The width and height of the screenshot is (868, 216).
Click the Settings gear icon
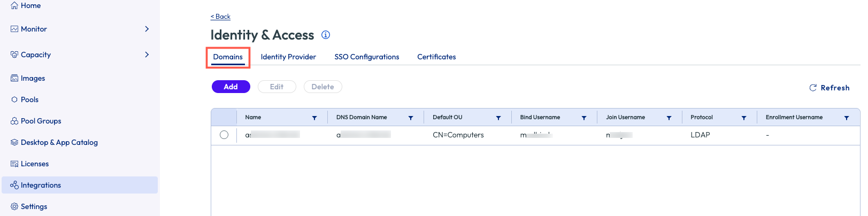click(14, 206)
